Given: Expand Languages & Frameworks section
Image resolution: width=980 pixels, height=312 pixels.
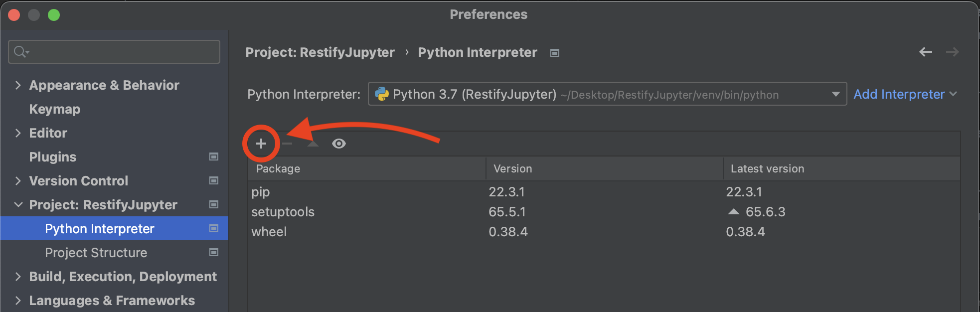Looking at the screenshot, I should 18,301.
